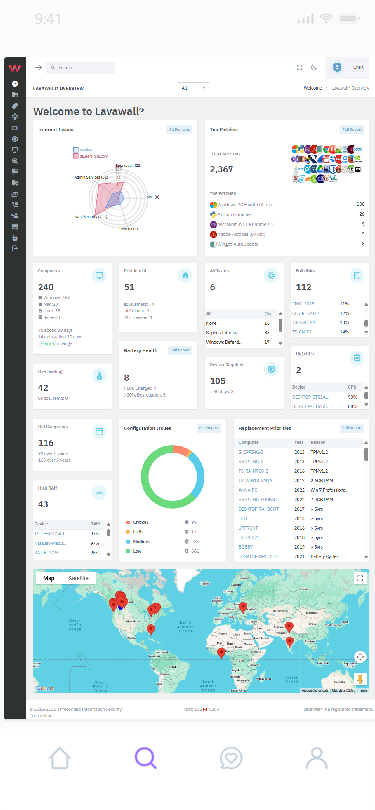Click the search icon in the bottom bar
Viewport: 375px width, 810px height.
[146, 758]
